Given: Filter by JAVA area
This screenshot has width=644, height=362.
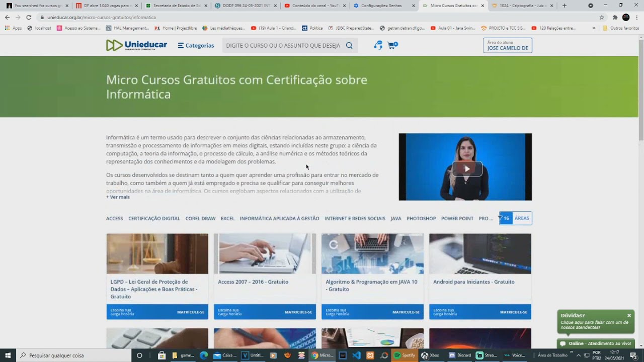Looking at the screenshot, I should pos(396,218).
